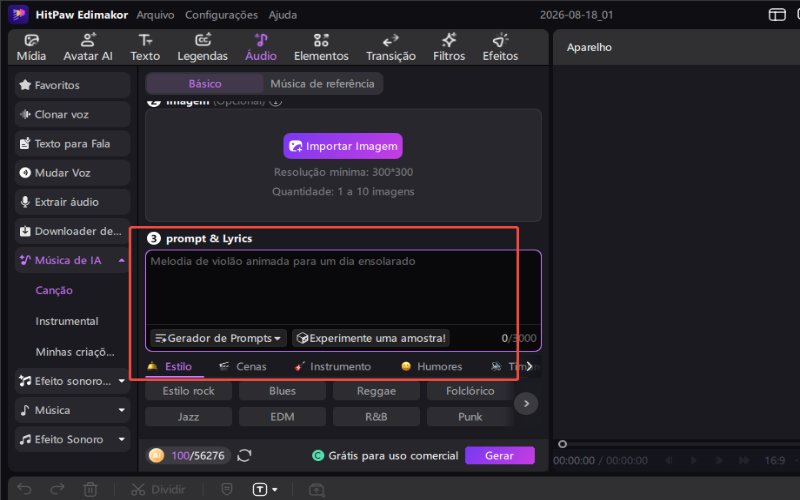Screen dimensions: 800x500
Task: Open the Texto tool
Action: (x=145, y=47)
